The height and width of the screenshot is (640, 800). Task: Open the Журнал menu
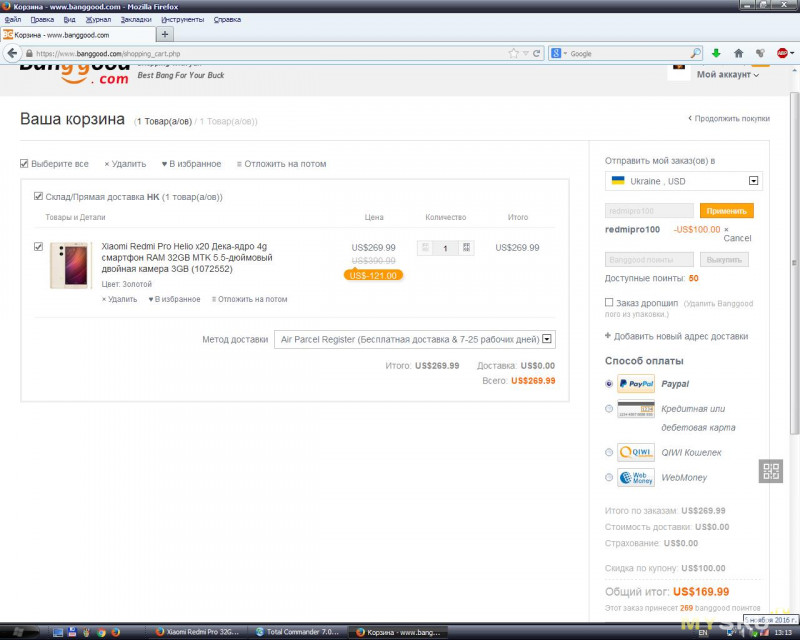98,19
